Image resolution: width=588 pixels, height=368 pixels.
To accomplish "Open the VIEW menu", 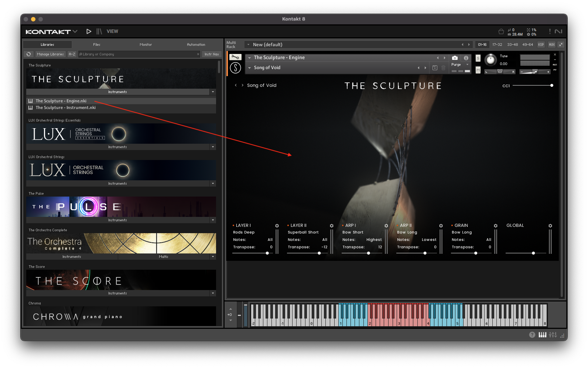I will (112, 31).
